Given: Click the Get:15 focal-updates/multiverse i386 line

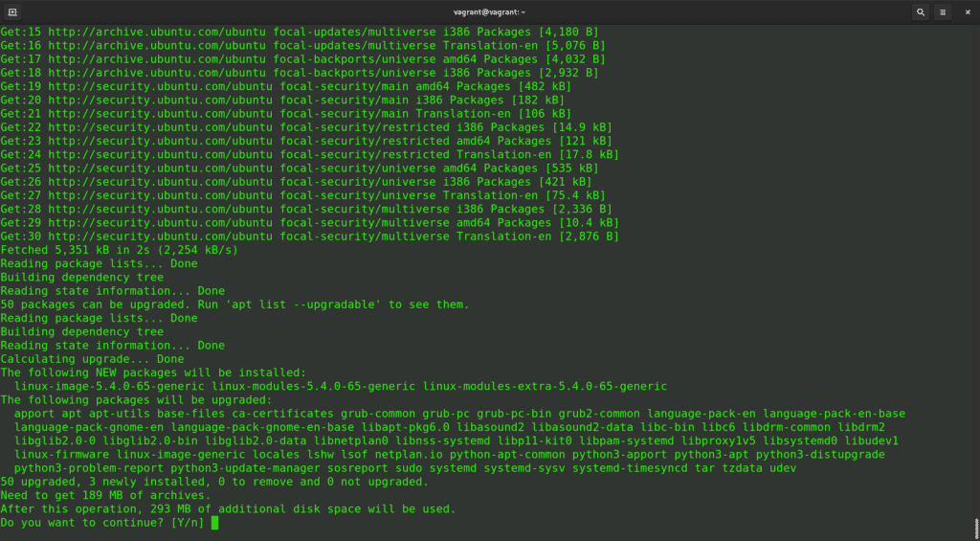Looking at the screenshot, I should coord(300,32).
